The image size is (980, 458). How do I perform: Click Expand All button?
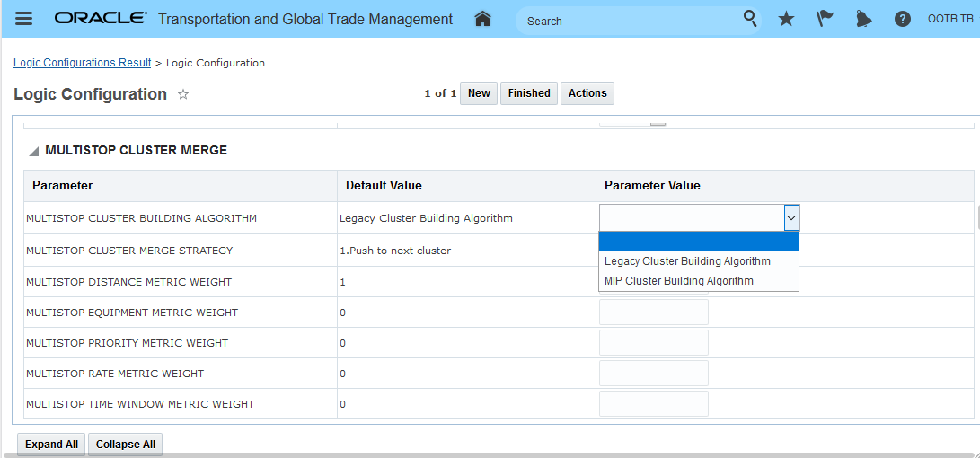tap(51, 445)
